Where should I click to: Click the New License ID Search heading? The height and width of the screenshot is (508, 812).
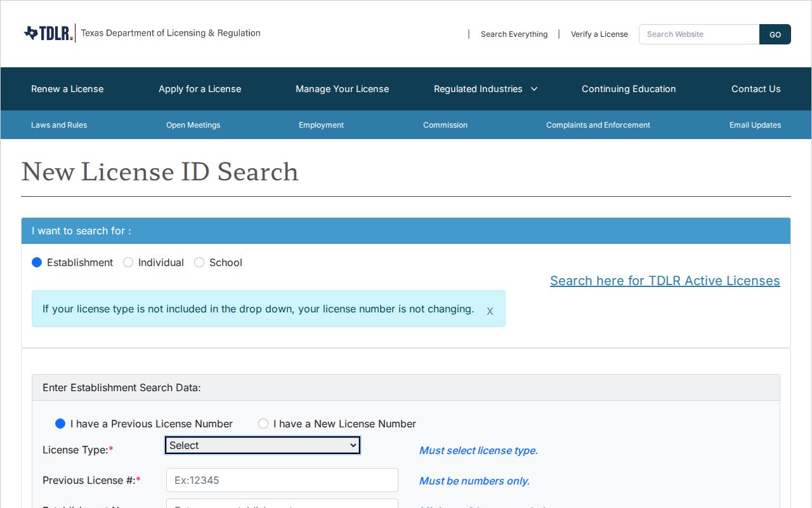pos(160,172)
